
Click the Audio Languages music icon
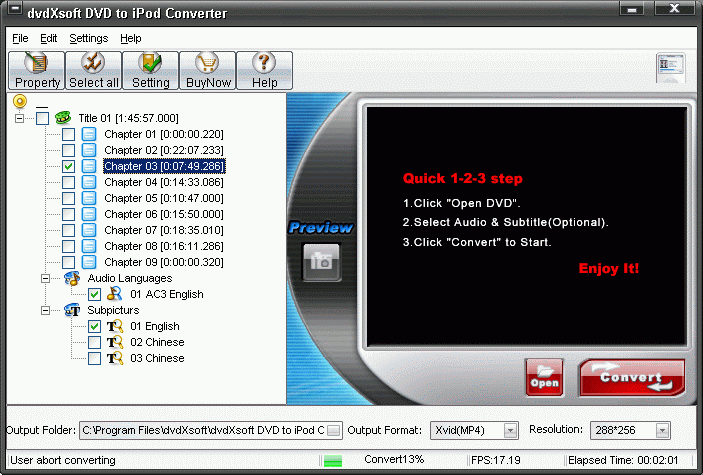point(72,278)
